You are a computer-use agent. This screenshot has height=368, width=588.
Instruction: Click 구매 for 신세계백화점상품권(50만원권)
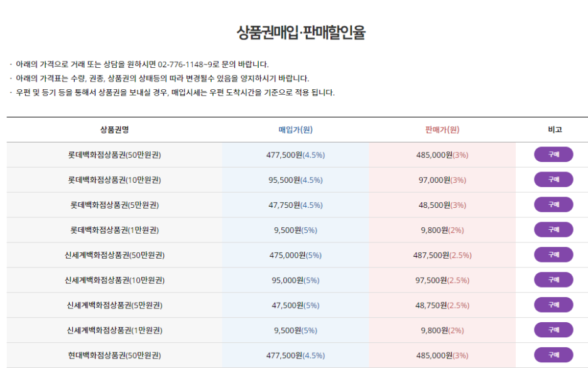(x=553, y=255)
